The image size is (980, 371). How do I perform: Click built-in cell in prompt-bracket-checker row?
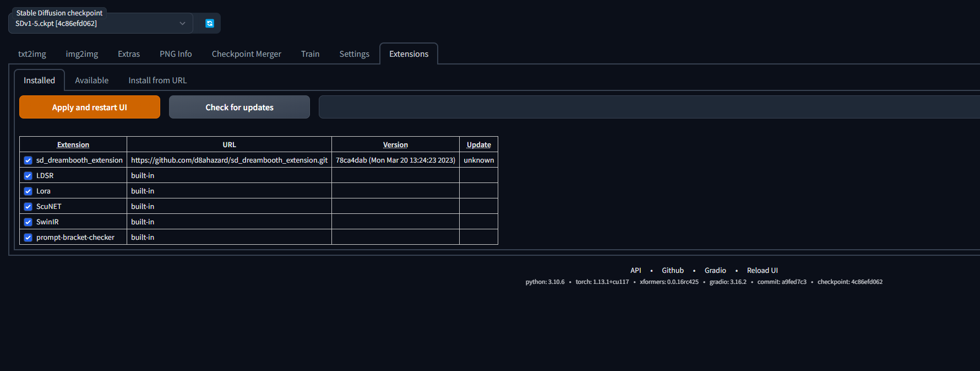tap(229, 238)
